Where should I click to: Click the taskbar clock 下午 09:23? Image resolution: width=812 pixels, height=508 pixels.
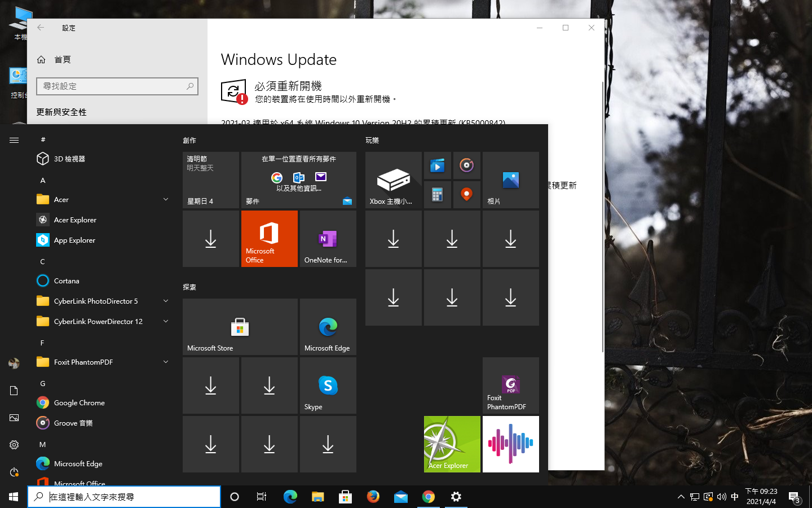pyautogui.click(x=761, y=497)
